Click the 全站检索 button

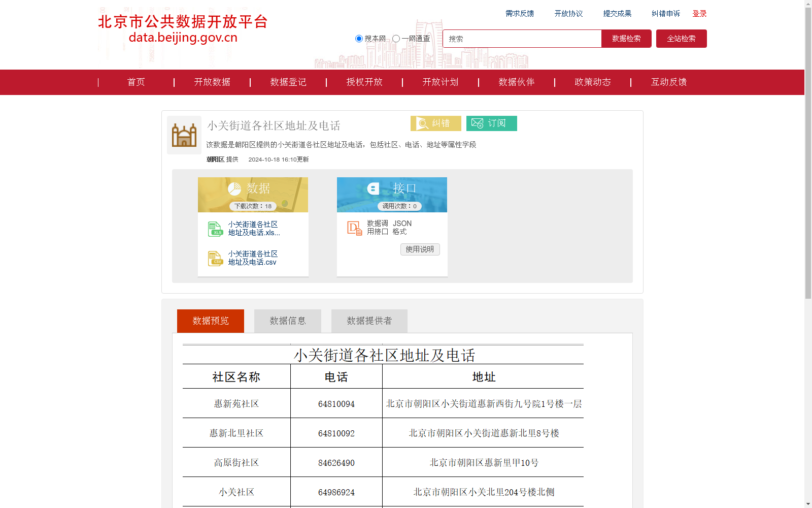[x=682, y=39]
